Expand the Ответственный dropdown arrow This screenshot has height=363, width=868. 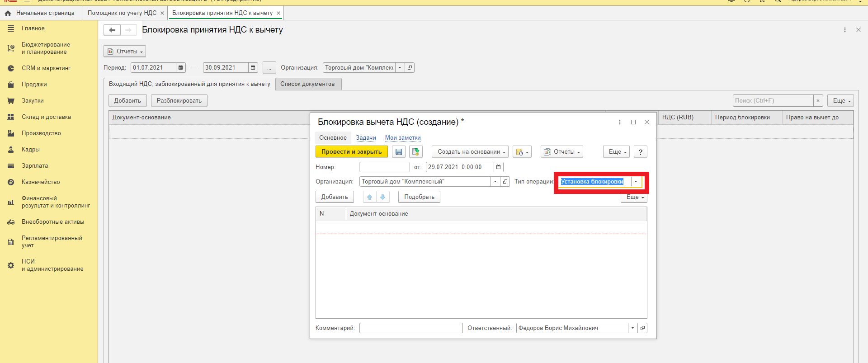coord(632,328)
